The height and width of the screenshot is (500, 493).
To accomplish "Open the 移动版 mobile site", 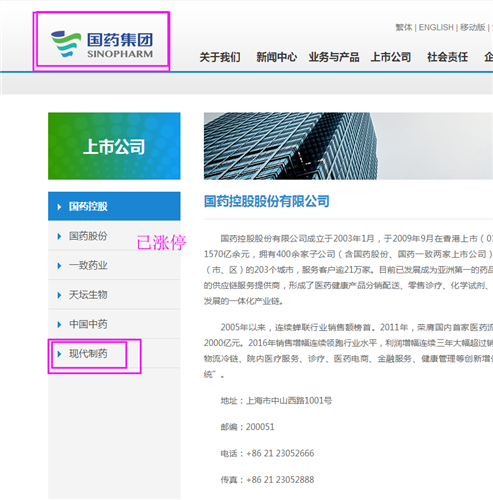I will point(473,27).
